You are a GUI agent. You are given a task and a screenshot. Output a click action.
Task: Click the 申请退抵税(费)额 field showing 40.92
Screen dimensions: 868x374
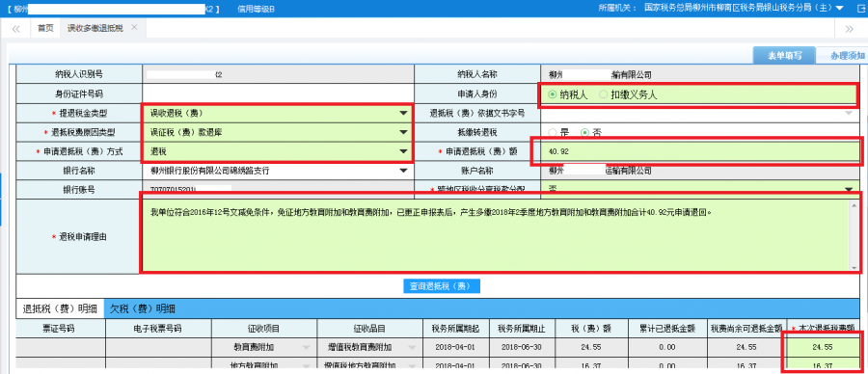click(x=699, y=151)
